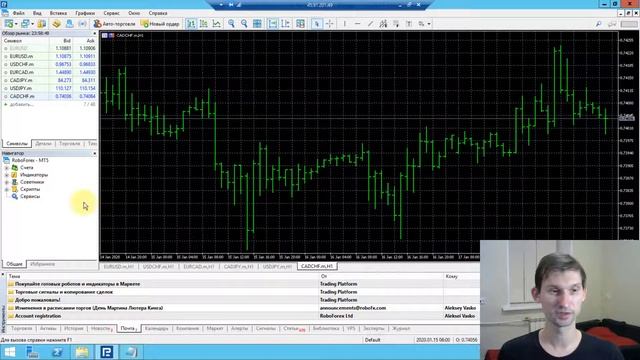Click the добавить add symbol field
640x360 pixels.
point(21,104)
